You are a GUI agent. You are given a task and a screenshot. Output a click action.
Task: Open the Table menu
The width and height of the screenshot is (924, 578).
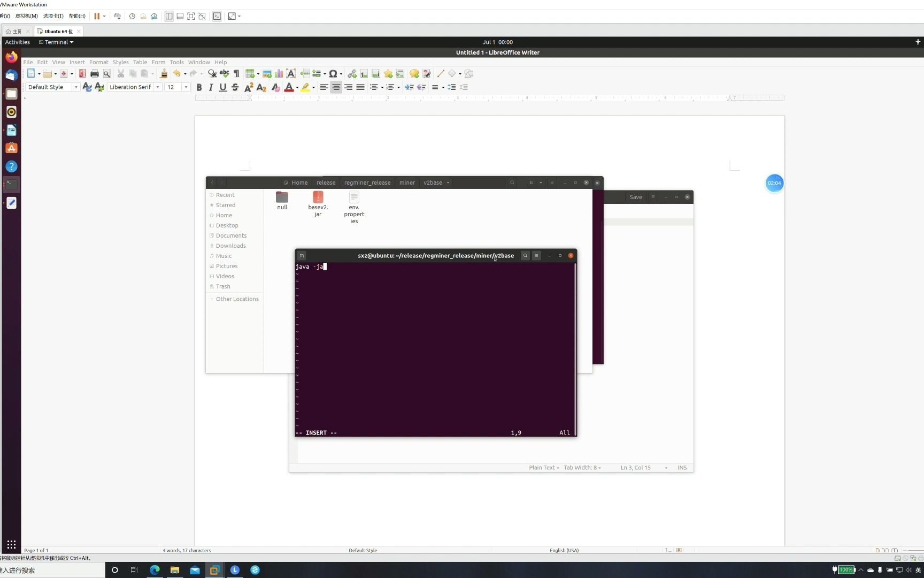pos(140,62)
